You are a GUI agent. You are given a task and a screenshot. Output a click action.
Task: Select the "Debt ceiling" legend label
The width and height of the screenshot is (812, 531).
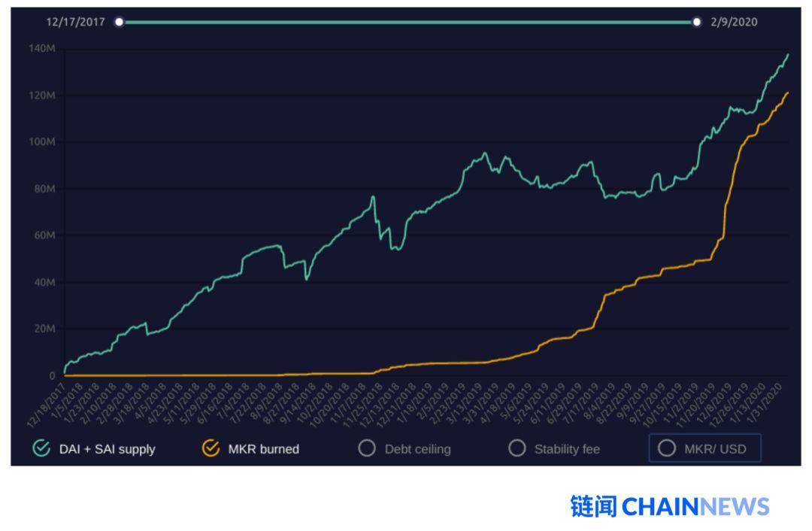click(x=417, y=449)
